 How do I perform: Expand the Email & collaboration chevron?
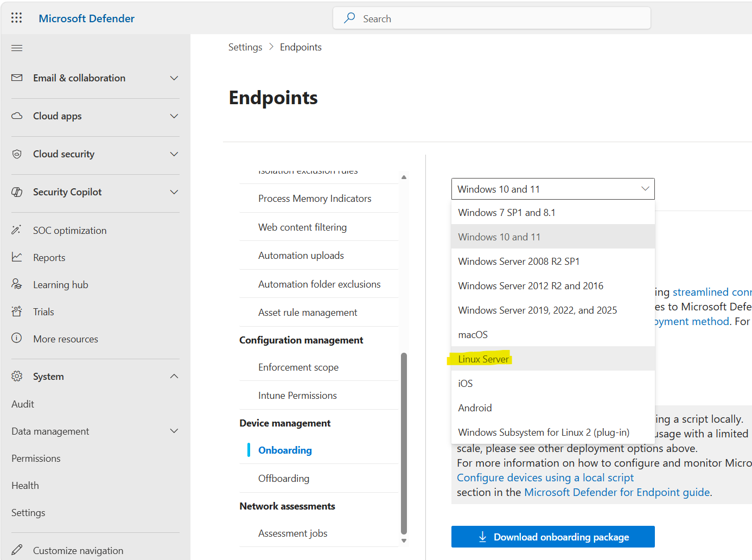[x=174, y=78]
